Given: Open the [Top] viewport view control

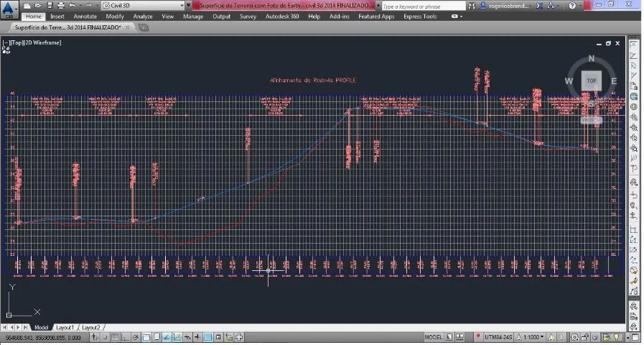Looking at the screenshot, I should [17, 42].
